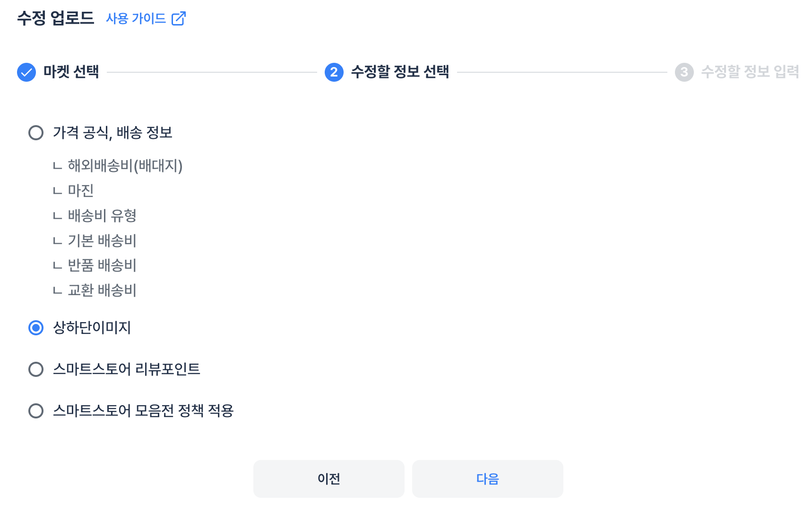This screenshot has width=812, height=511.
Task: Open the 사용 가이드 link
Action: (x=135, y=19)
